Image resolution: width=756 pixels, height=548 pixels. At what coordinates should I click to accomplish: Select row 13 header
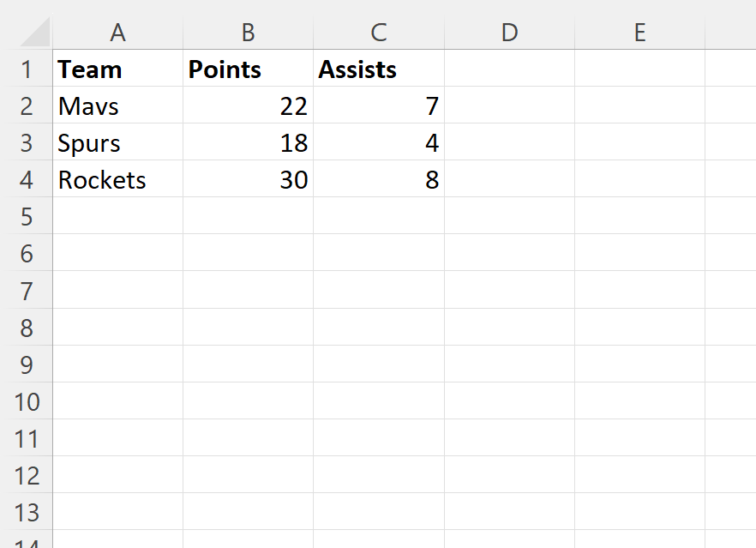[26, 512]
